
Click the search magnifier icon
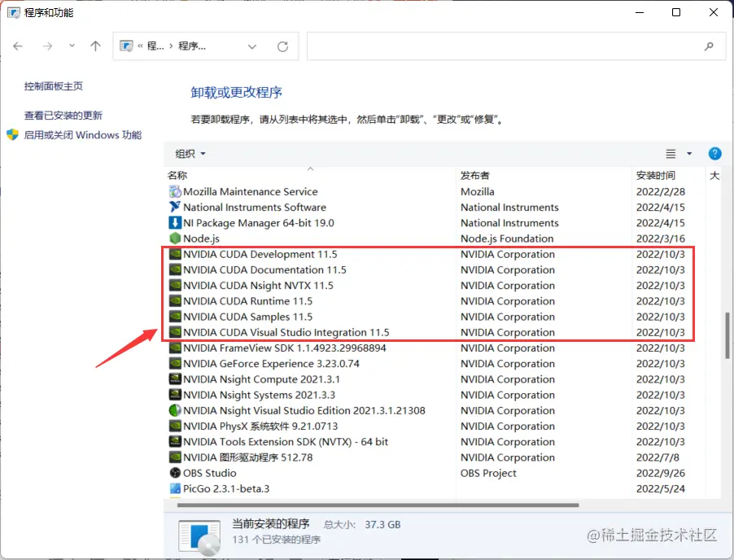click(x=709, y=46)
